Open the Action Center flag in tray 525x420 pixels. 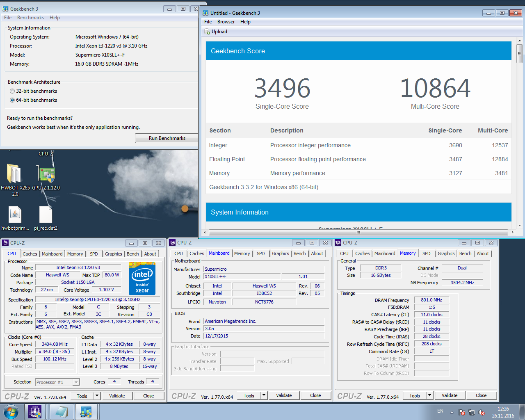click(462, 412)
